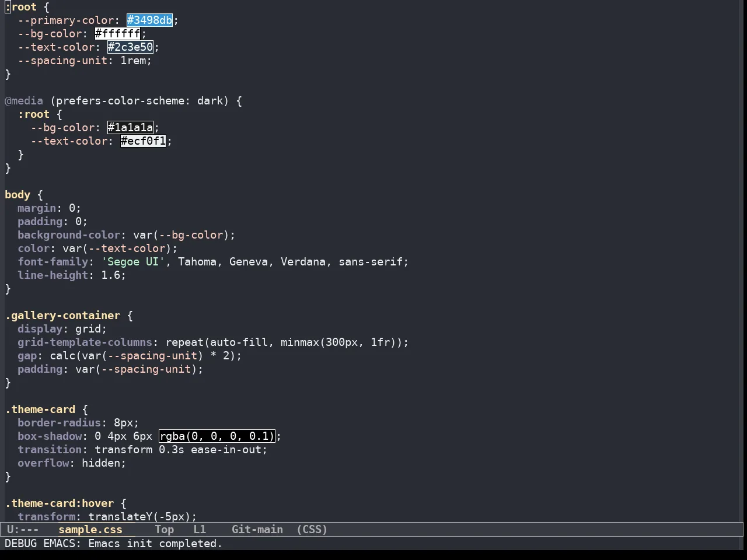
Task: Click the #ecf0f1 dark text color
Action: pos(143,141)
